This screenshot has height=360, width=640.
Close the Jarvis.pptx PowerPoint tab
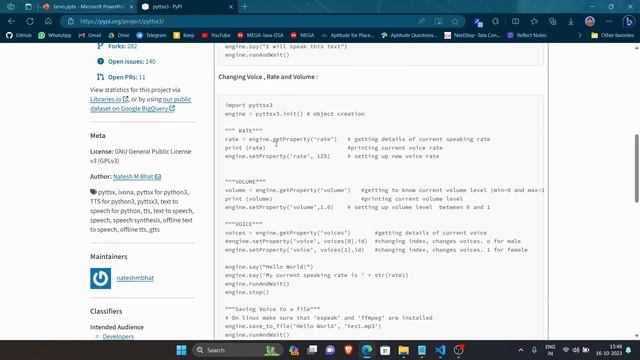(x=131, y=7)
